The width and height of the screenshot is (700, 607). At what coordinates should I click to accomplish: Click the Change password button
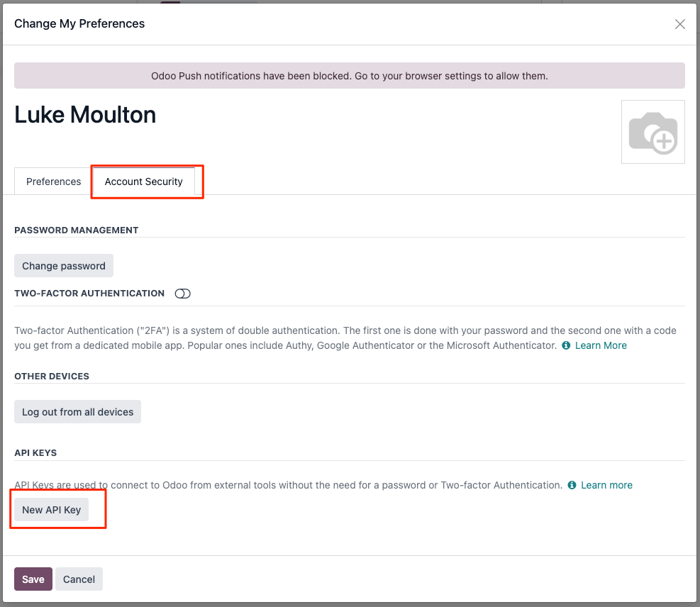tap(63, 265)
